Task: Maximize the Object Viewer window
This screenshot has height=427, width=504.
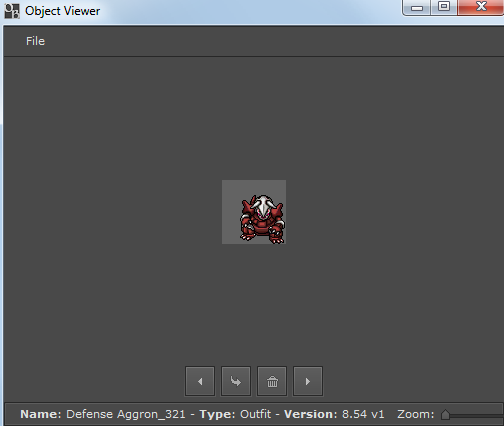Action: (x=444, y=7)
